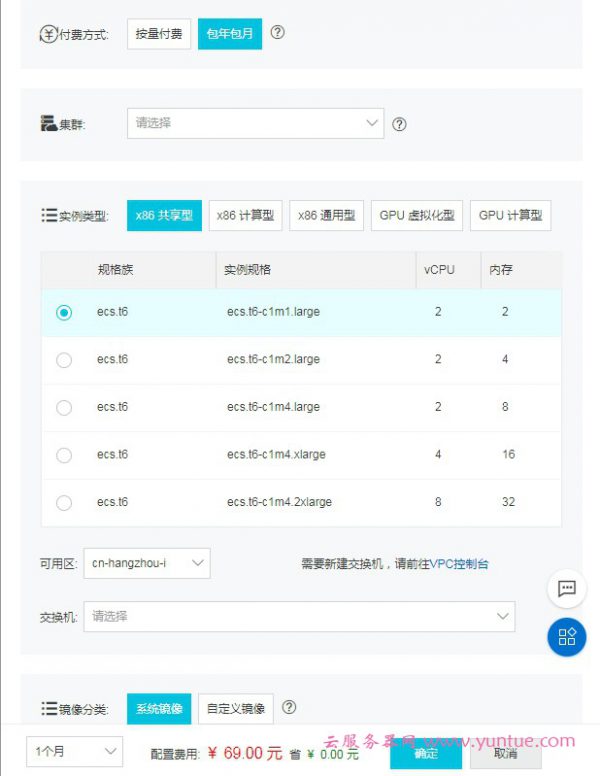
Task: Select the ecs.t6-c1m4.xlarge radio button
Action: point(64,455)
